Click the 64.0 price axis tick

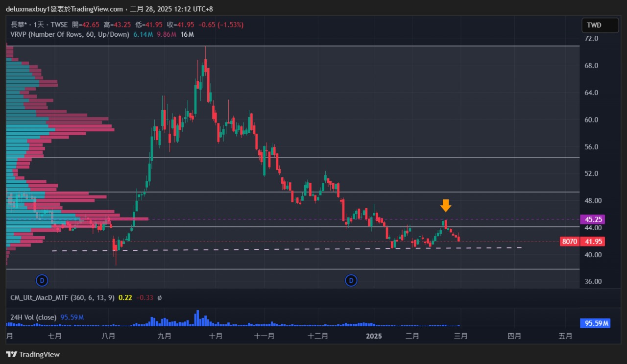point(592,93)
